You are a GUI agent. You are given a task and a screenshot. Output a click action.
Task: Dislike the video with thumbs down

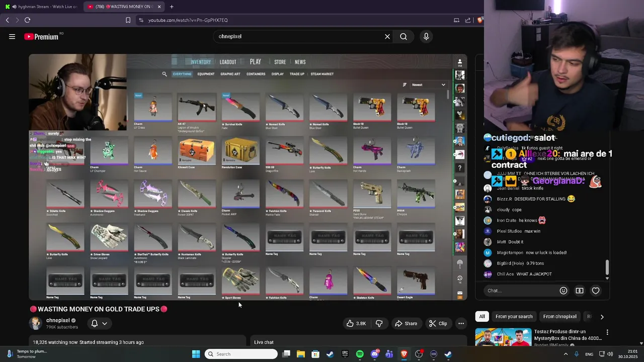pos(379,323)
